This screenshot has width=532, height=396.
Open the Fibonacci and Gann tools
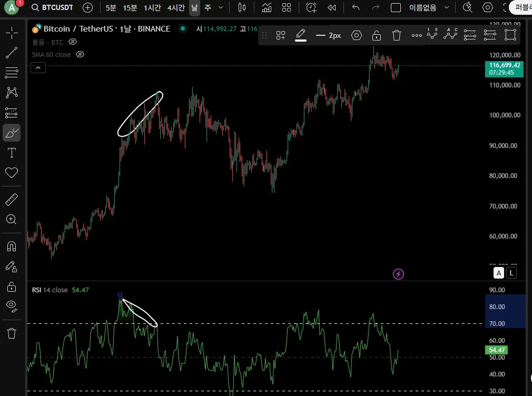click(x=12, y=73)
